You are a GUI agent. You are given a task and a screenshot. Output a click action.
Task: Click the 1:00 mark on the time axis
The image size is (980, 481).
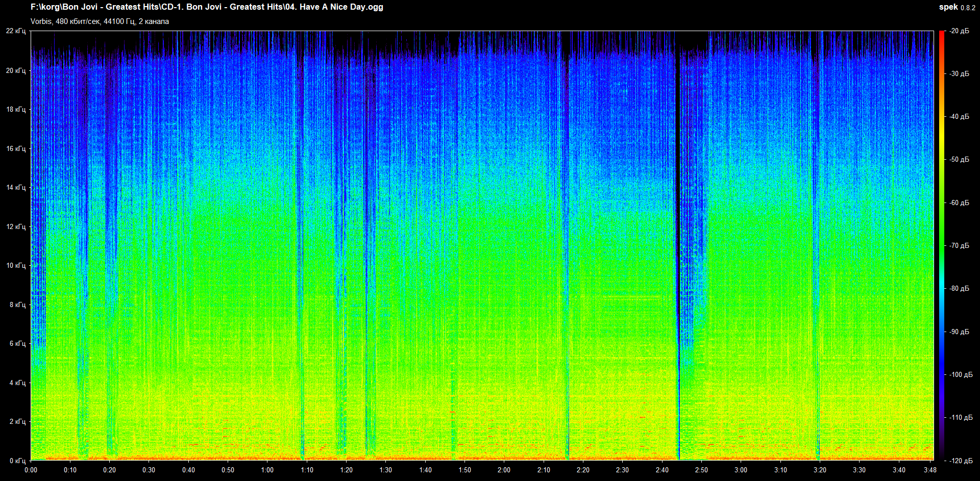point(267,470)
